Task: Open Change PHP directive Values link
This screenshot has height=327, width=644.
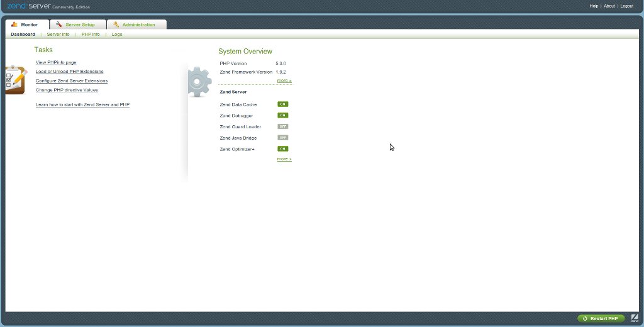Action: [67, 90]
